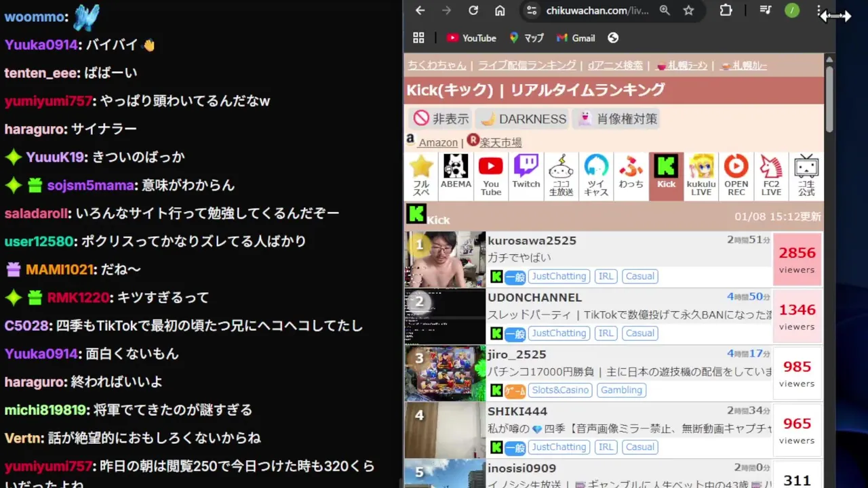Go back using browser back arrow
Image resolution: width=868 pixels, height=488 pixels.
pyautogui.click(x=420, y=10)
